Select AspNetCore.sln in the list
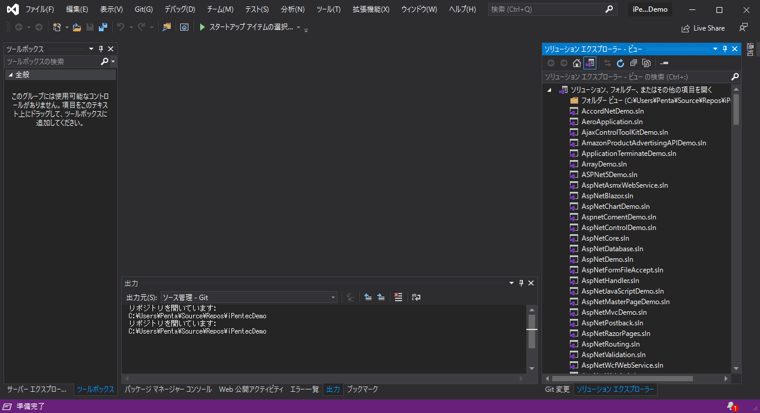The width and height of the screenshot is (760, 413). 605,238
